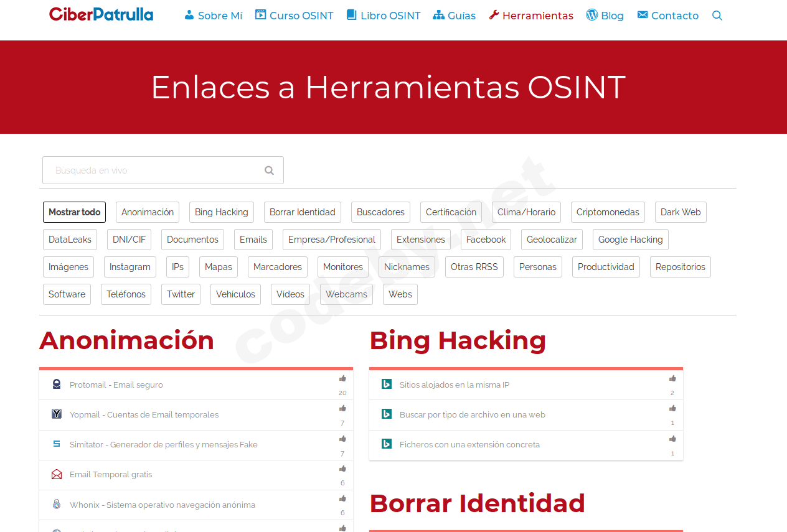Open Herramientas menu item

(531, 16)
